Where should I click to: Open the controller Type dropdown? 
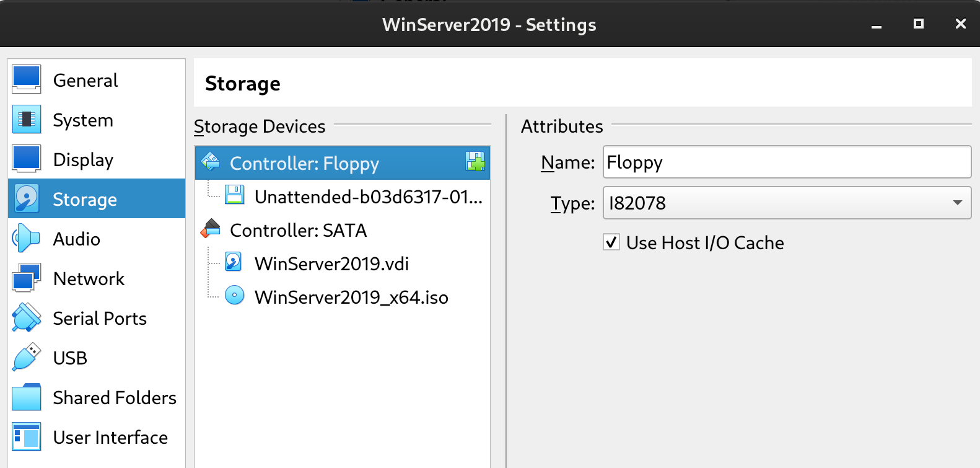tap(787, 203)
